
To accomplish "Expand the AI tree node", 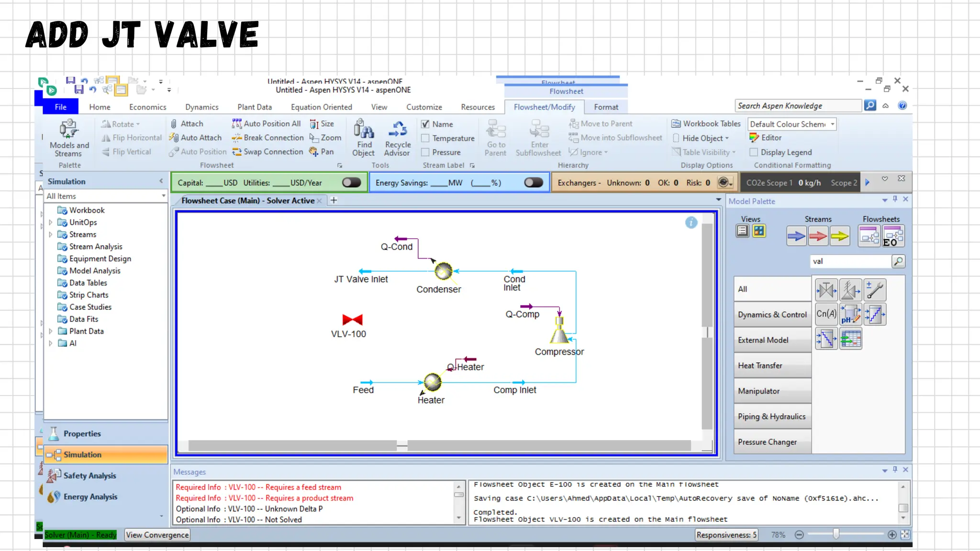I will point(51,343).
